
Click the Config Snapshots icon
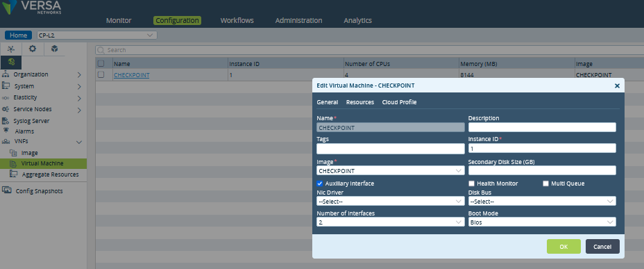coord(6,190)
